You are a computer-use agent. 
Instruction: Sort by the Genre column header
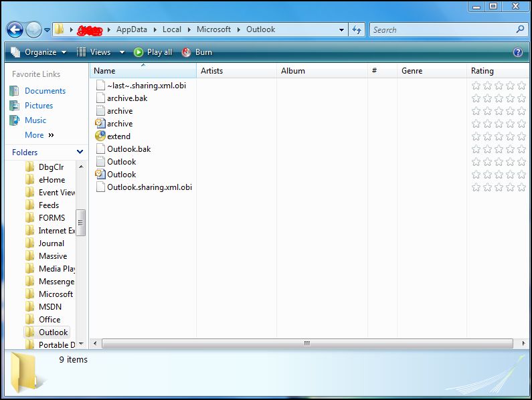tap(432, 71)
